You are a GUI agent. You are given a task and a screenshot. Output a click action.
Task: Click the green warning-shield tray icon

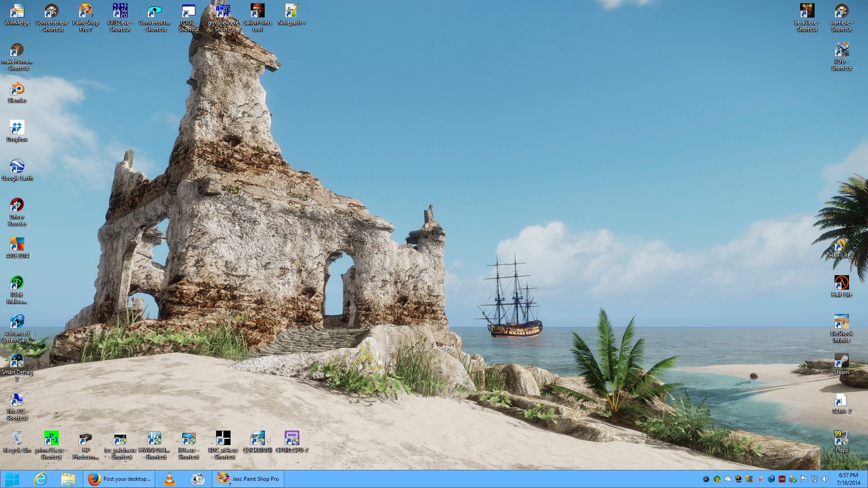[717, 479]
